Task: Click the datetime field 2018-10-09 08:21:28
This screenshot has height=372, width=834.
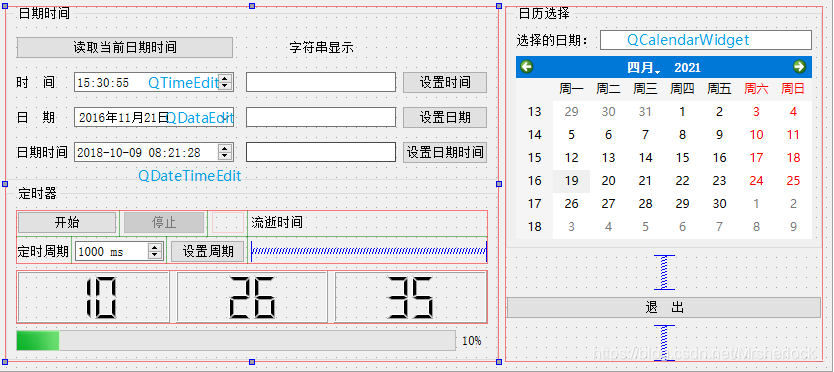Action: (154, 153)
